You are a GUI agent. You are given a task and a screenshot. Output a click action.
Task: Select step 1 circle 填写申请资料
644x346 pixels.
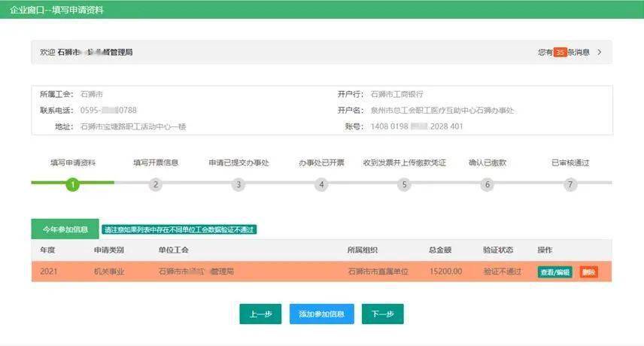tap(73, 184)
